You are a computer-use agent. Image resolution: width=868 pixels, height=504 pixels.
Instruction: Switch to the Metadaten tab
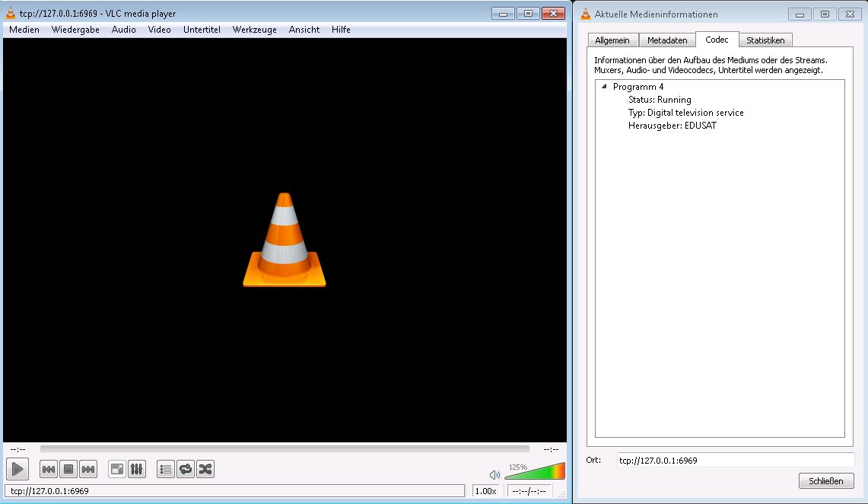point(667,40)
